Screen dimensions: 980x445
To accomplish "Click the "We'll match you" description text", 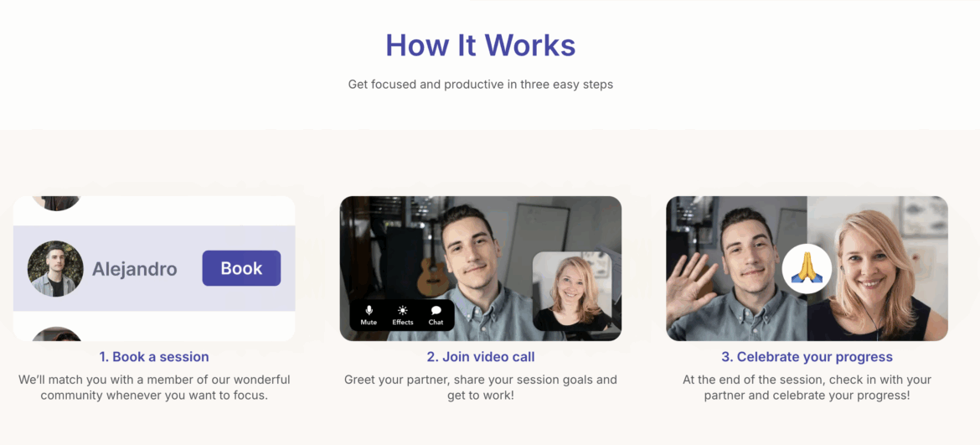I will [x=154, y=386].
